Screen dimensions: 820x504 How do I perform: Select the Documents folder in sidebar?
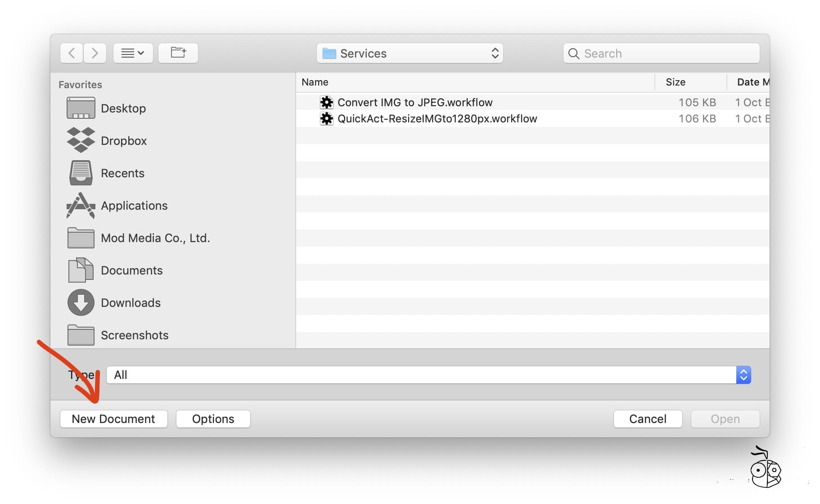pyautogui.click(x=131, y=270)
